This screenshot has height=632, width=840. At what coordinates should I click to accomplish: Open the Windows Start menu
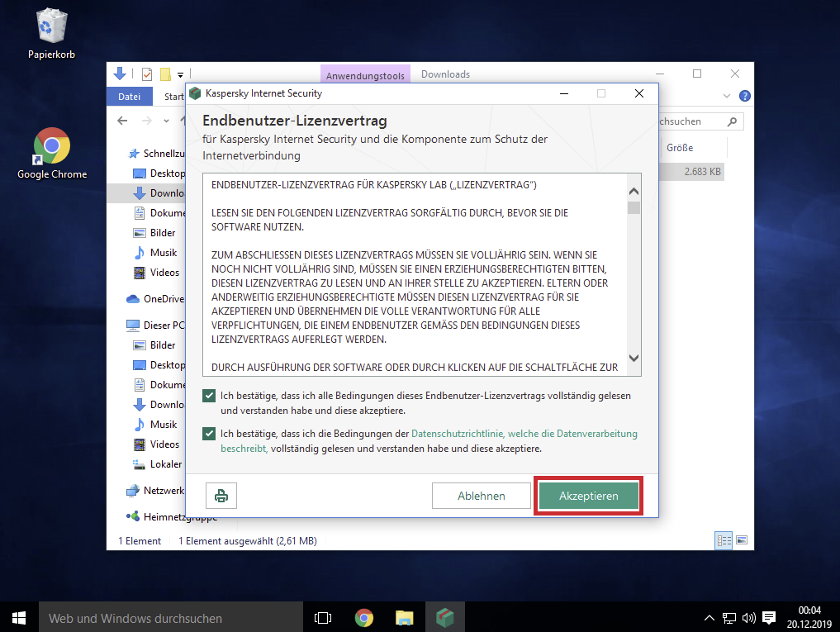tap(19, 617)
